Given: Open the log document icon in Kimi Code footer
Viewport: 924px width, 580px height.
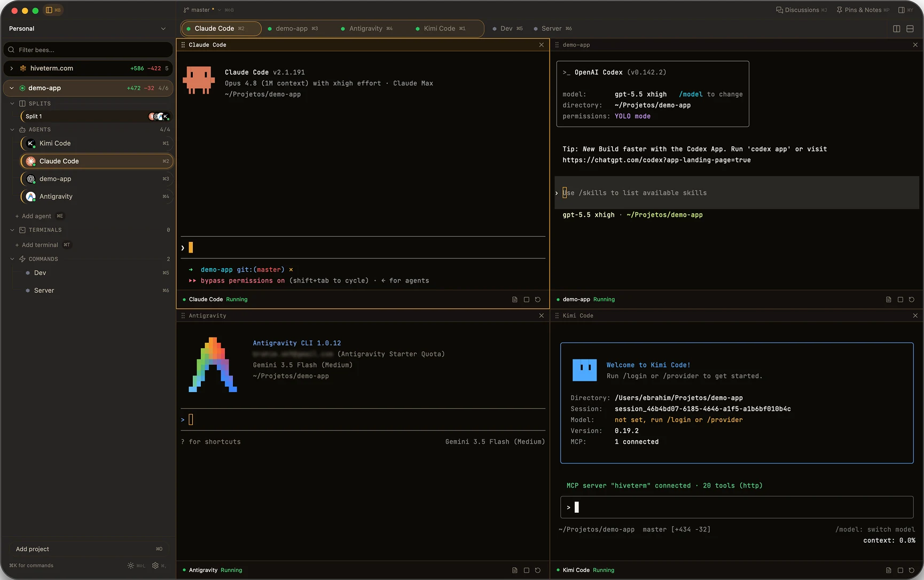Looking at the screenshot, I should tap(889, 570).
